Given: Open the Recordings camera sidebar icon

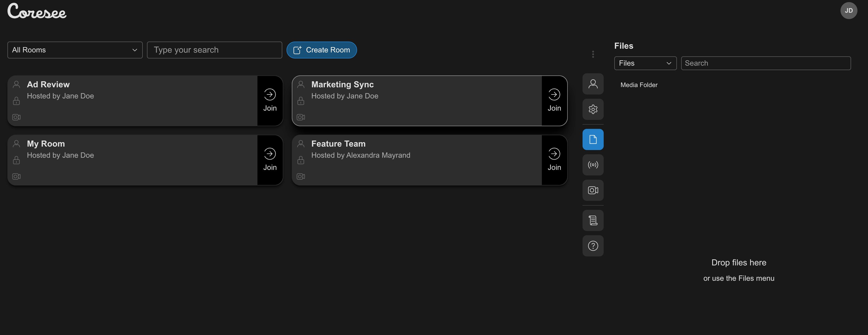Looking at the screenshot, I should pos(593,190).
